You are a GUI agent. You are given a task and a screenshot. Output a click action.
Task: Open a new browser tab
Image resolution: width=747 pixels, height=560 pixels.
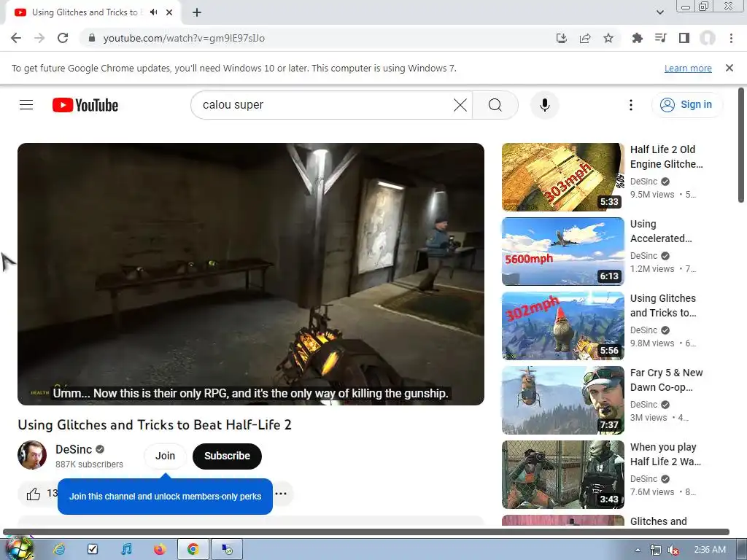[x=197, y=12]
